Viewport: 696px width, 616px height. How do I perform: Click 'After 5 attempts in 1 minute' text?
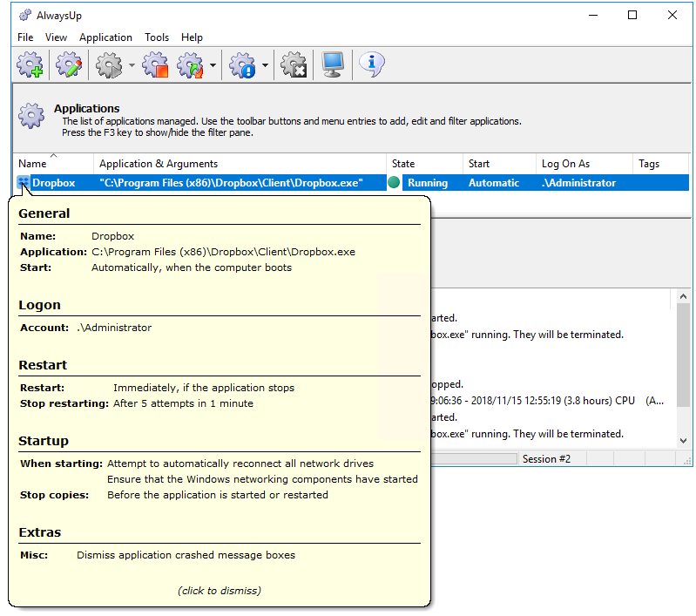pos(183,403)
